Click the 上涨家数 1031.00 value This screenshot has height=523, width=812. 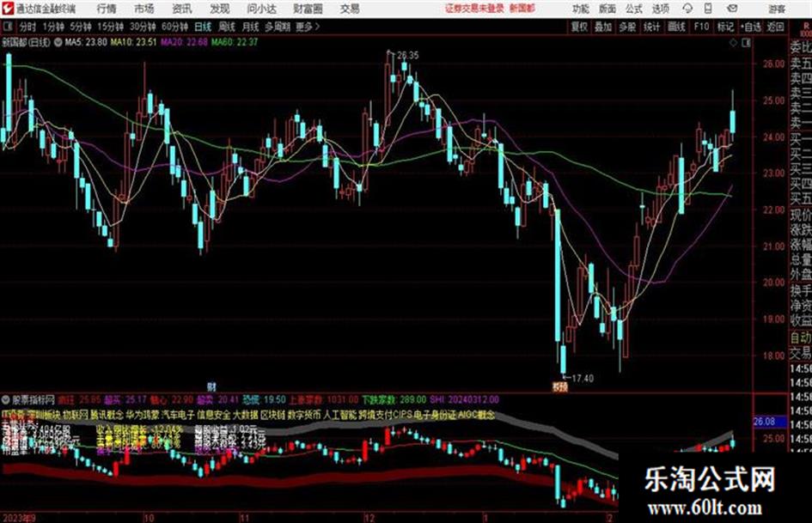324,399
